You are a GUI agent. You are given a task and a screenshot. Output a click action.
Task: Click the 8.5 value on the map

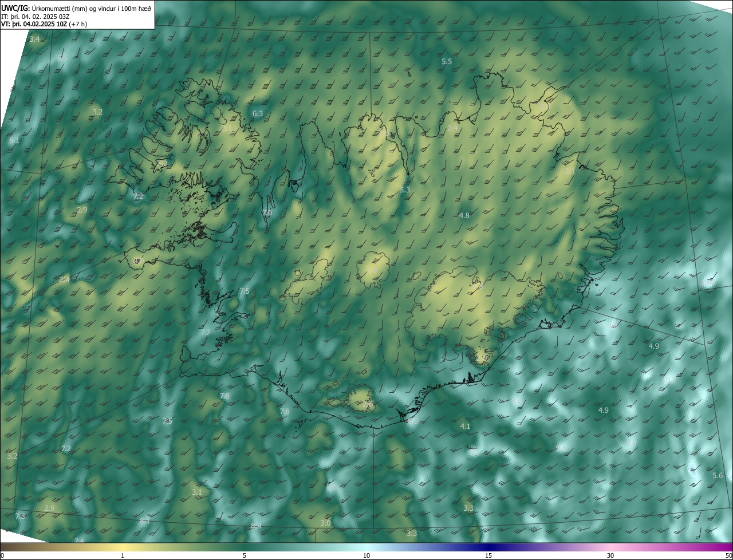[63, 58]
